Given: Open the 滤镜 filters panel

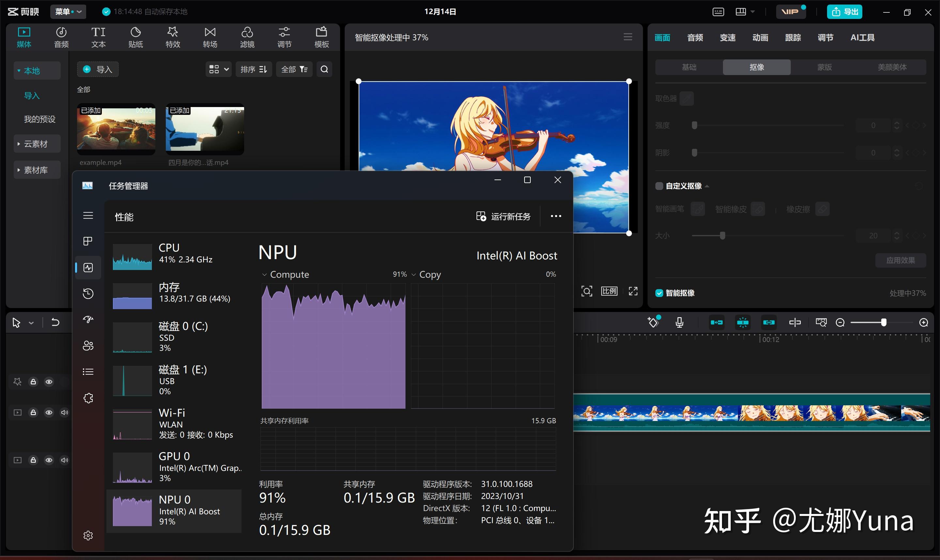Looking at the screenshot, I should [247, 37].
